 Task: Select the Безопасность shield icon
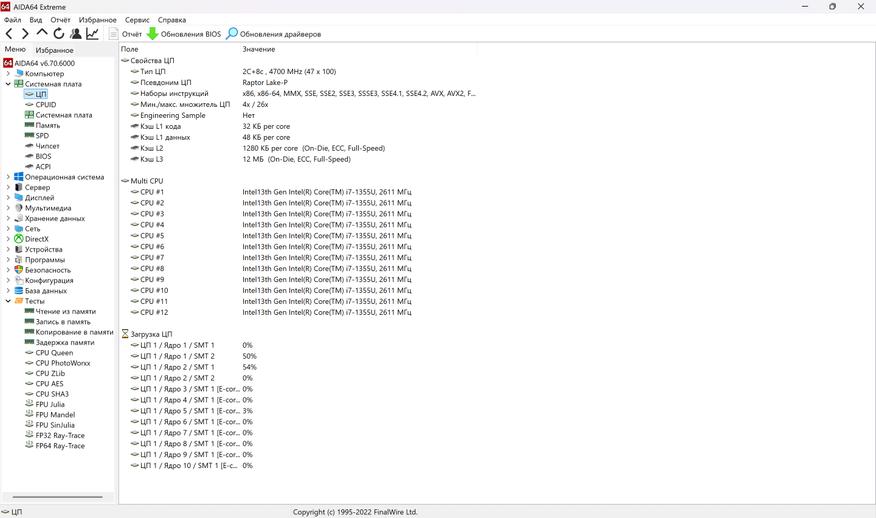(18, 270)
